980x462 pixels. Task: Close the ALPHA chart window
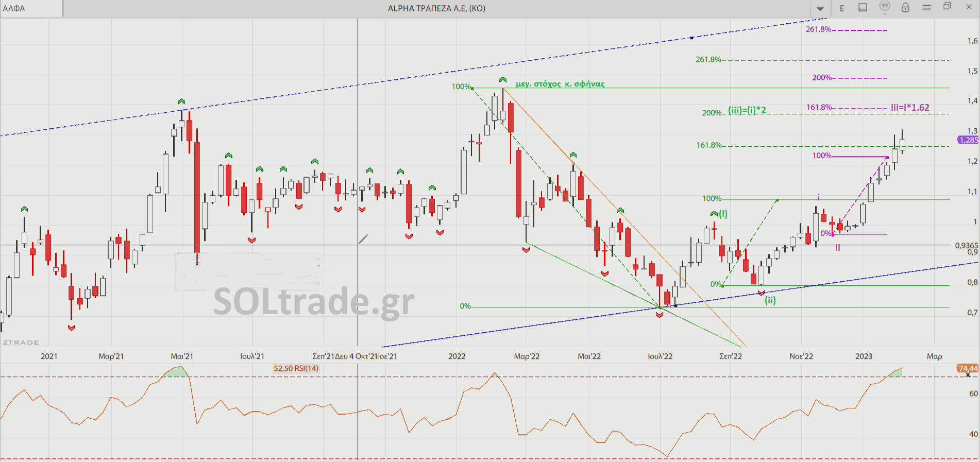click(969, 7)
